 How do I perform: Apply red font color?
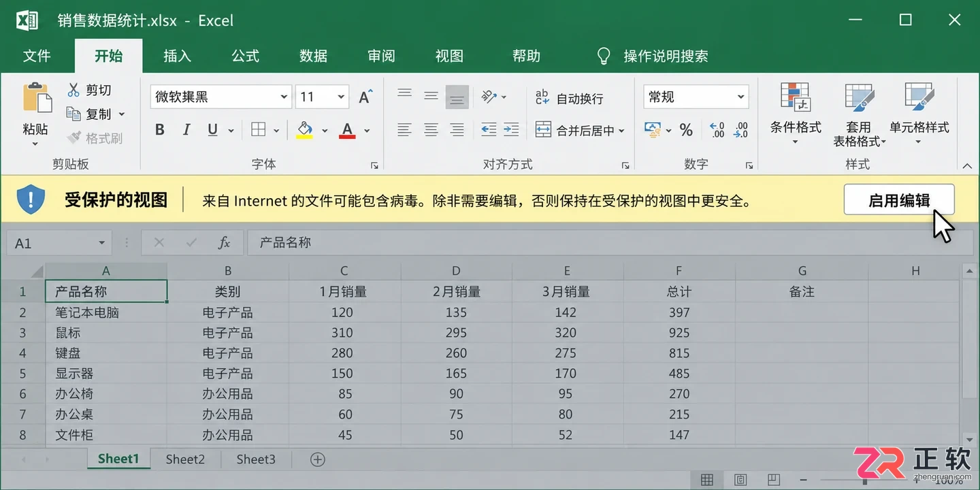[x=348, y=130]
